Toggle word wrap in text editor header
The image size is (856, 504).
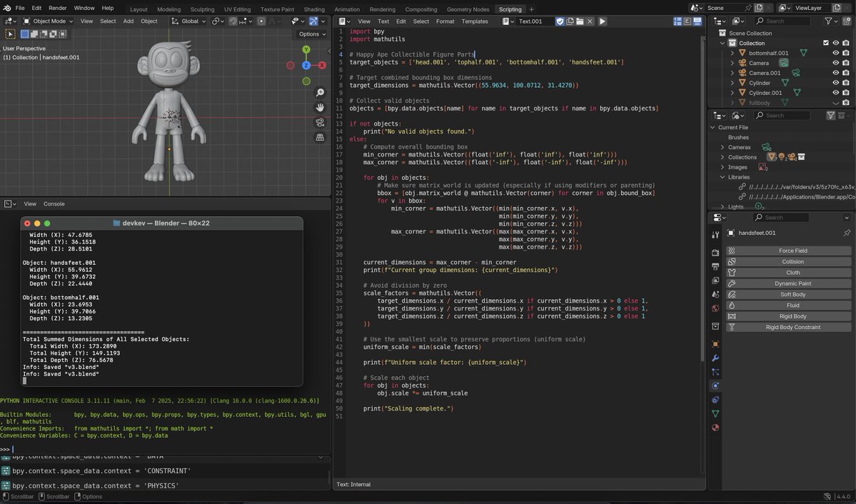click(688, 21)
